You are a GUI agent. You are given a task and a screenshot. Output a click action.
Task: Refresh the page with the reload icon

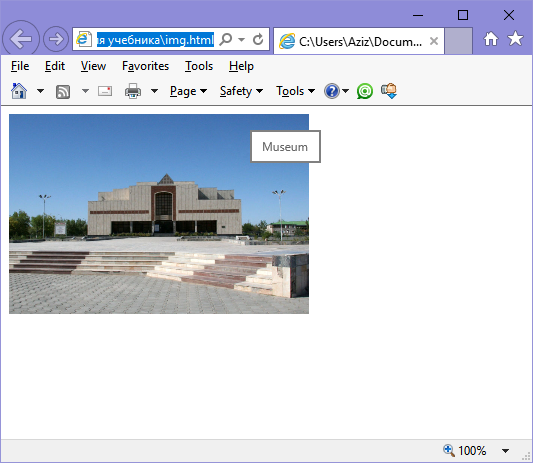[x=258, y=39]
